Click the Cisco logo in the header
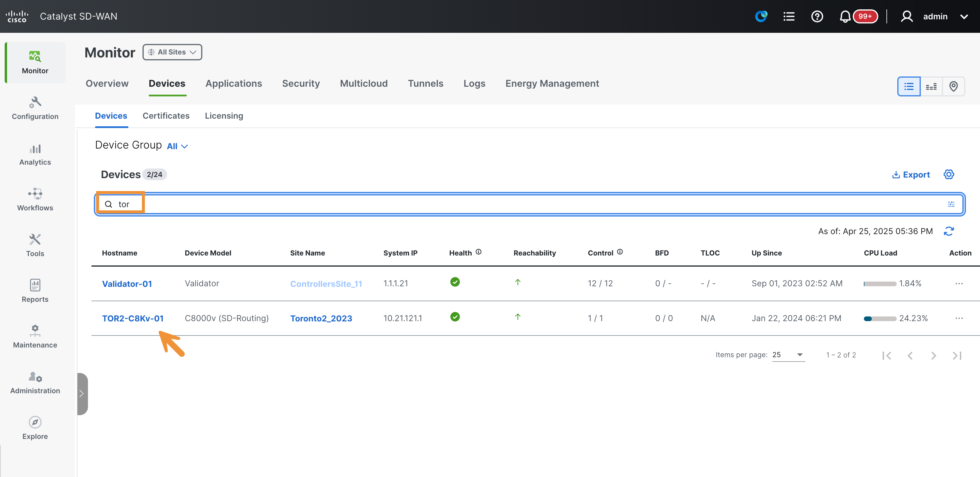This screenshot has height=477, width=980. click(x=17, y=16)
